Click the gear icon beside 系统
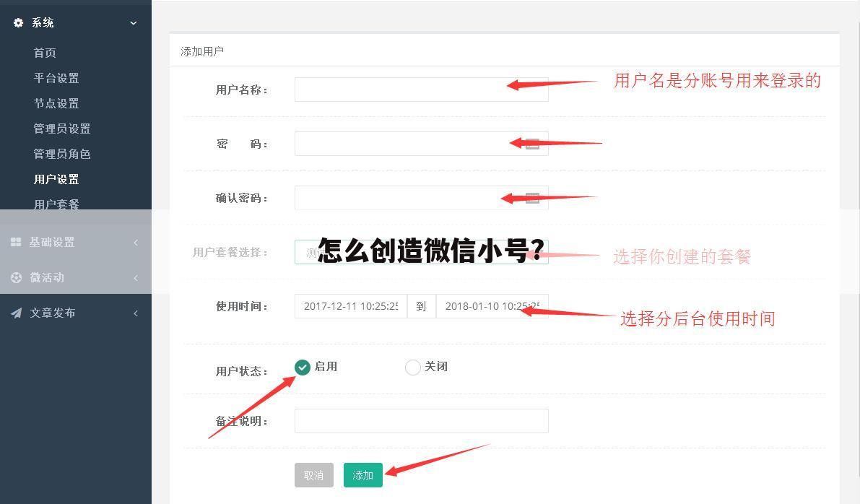The image size is (860, 504). point(18,22)
